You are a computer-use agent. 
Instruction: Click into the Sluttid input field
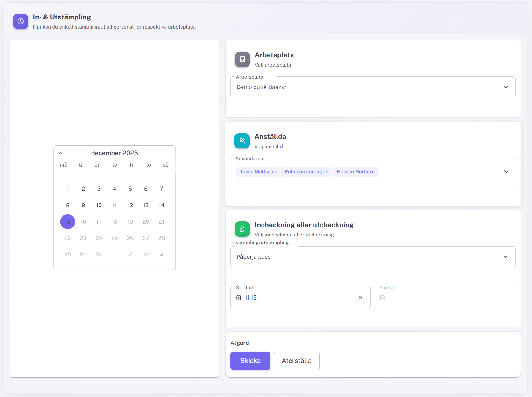(x=447, y=298)
